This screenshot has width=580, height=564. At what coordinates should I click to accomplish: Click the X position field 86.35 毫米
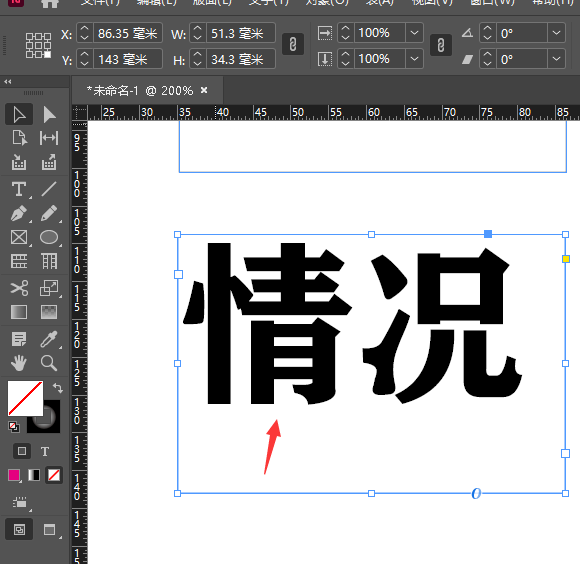coord(128,33)
